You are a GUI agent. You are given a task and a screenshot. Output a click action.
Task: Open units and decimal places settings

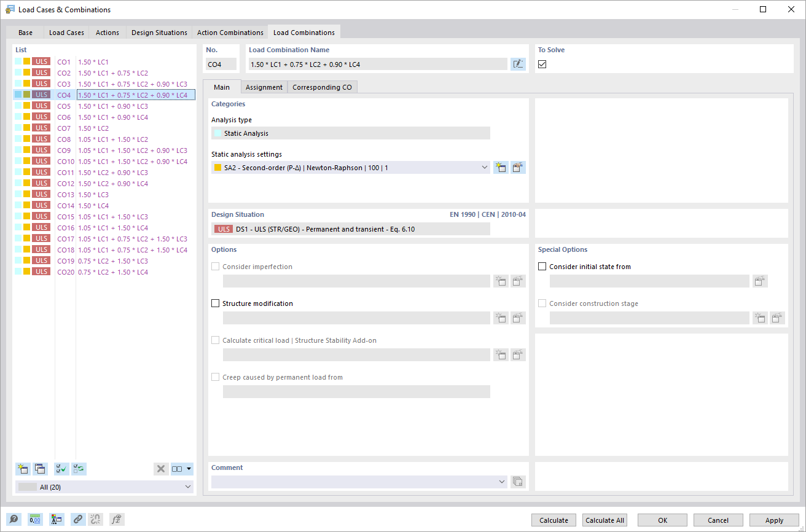point(35,519)
